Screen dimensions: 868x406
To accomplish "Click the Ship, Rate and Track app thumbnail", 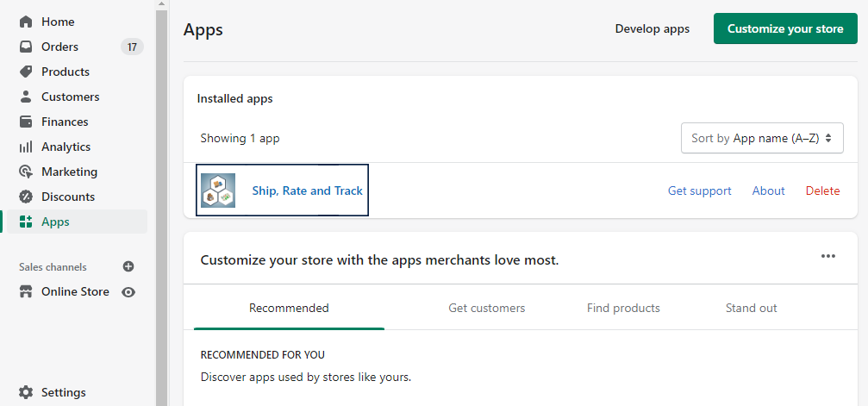I will [x=218, y=190].
